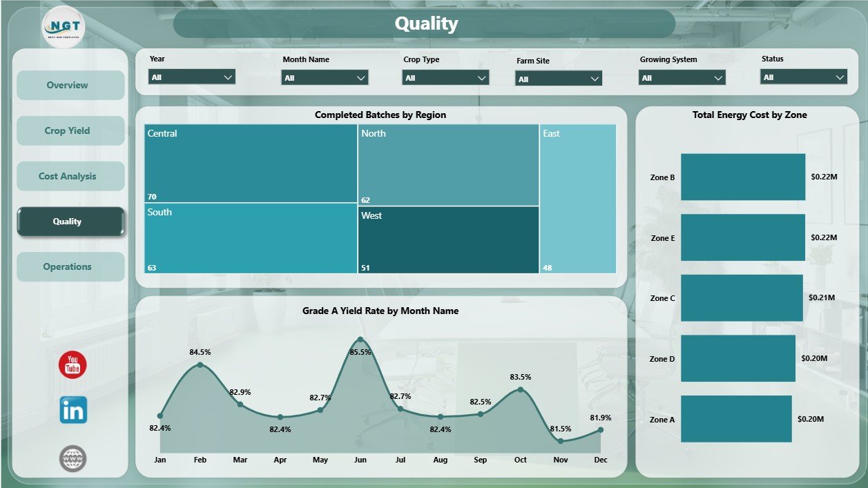
Task: Click the Zone B energy cost bar
Action: point(743,177)
